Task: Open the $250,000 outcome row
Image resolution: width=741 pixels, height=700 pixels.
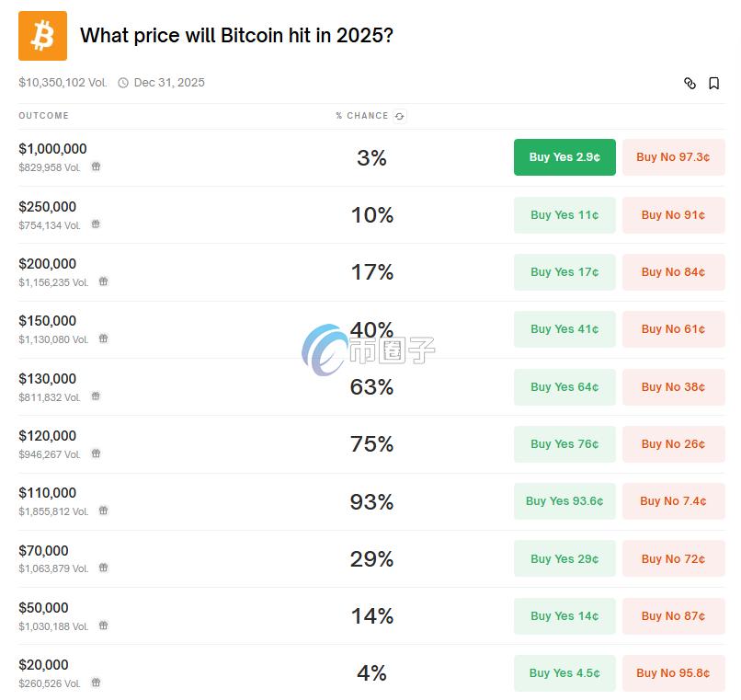Action: 47,207
